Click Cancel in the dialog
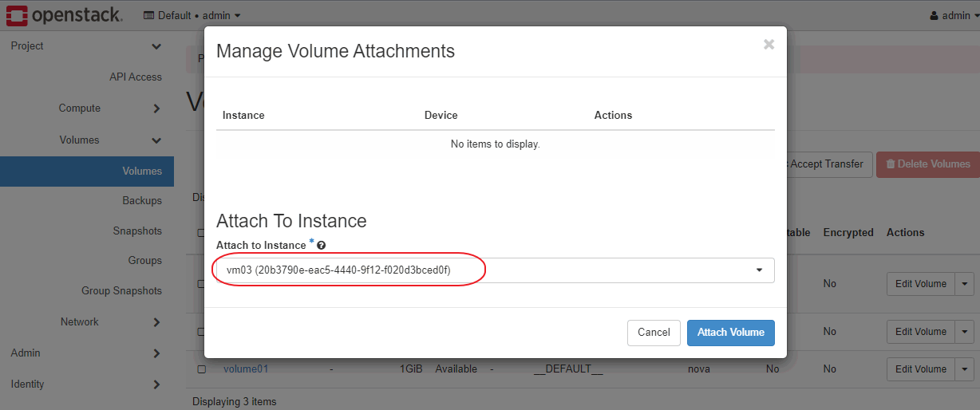This screenshot has width=980, height=410. point(654,333)
